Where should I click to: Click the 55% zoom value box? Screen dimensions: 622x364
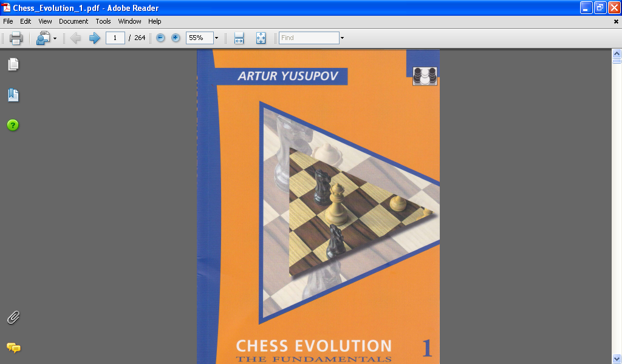tap(199, 38)
